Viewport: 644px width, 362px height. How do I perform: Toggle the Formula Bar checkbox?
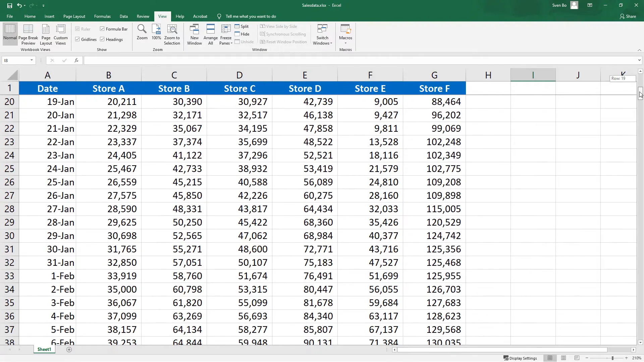click(x=102, y=29)
